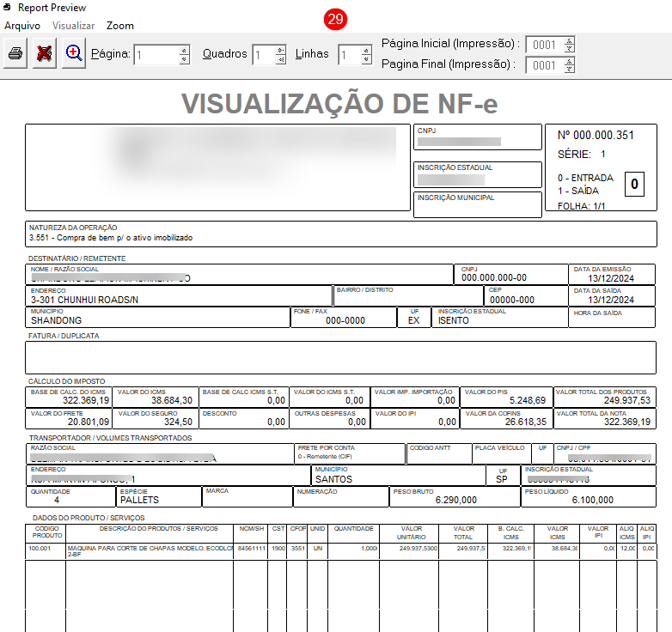Click destinatário CNPJ 000.000.000-00
This screenshot has width=672, height=632.
494,277
